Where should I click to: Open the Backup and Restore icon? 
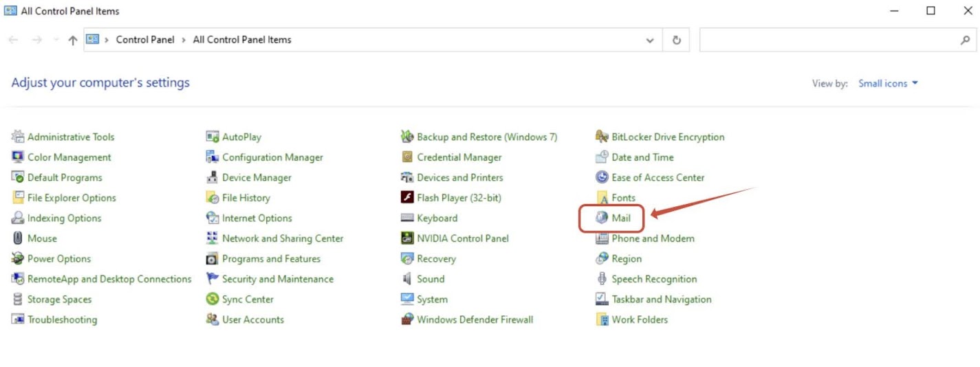coord(407,137)
